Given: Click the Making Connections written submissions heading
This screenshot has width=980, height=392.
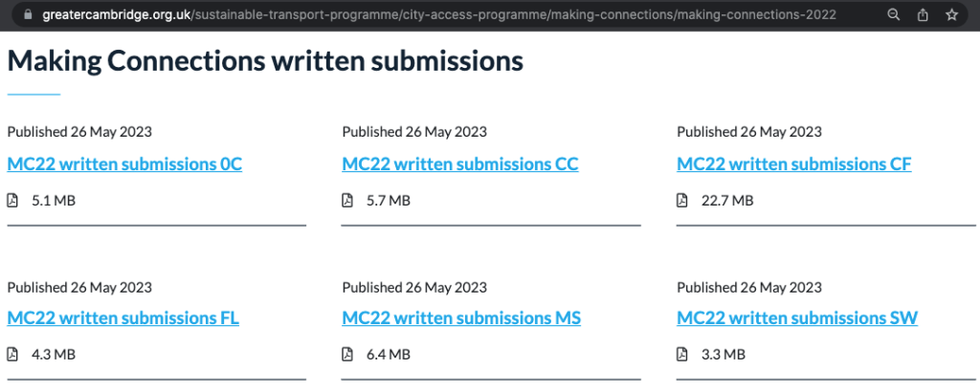Looking at the screenshot, I should (x=265, y=62).
